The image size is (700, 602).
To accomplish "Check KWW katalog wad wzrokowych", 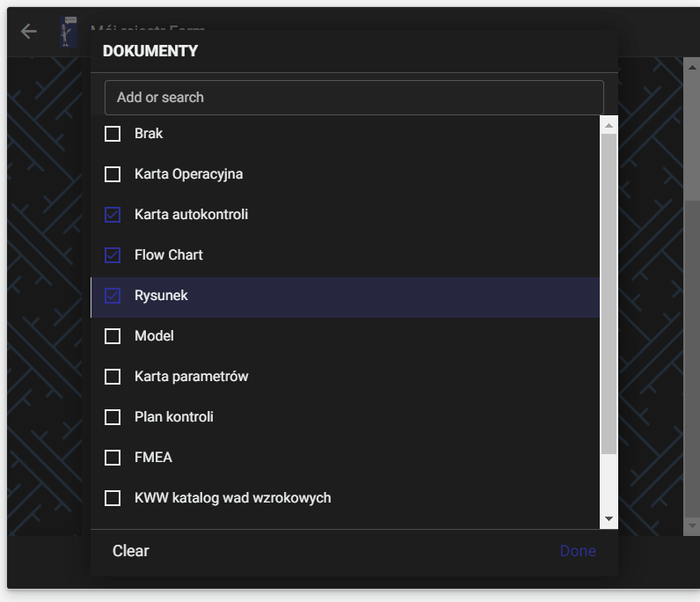I will tap(113, 498).
